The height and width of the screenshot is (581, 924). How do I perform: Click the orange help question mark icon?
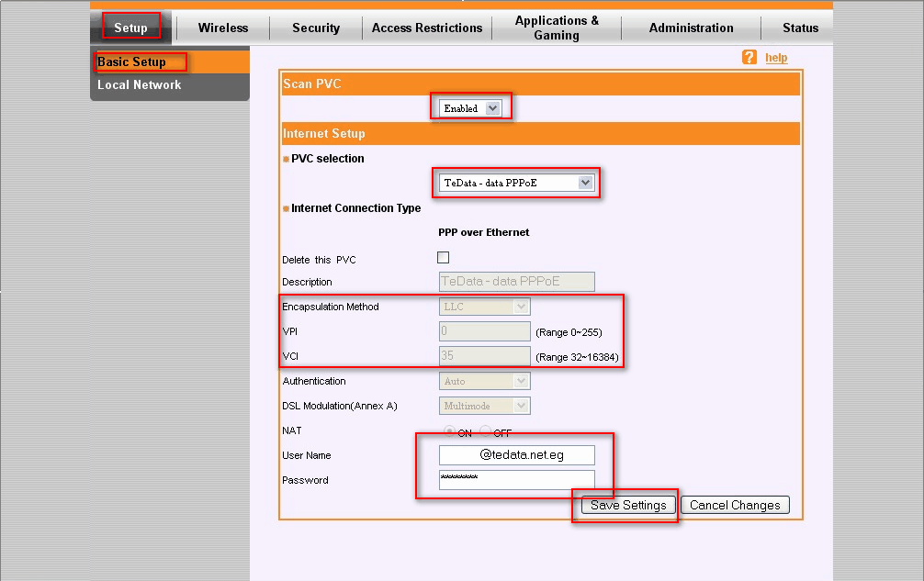tap(749, 57)
